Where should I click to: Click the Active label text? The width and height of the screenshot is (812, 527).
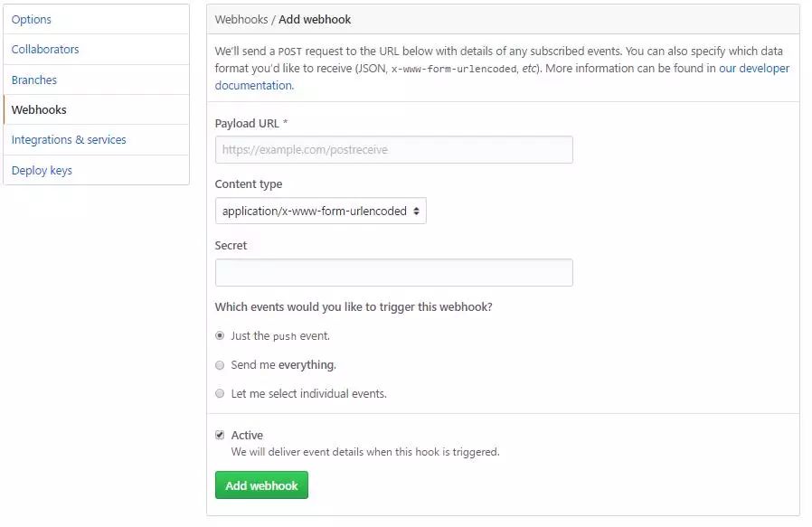click(247, 435)
